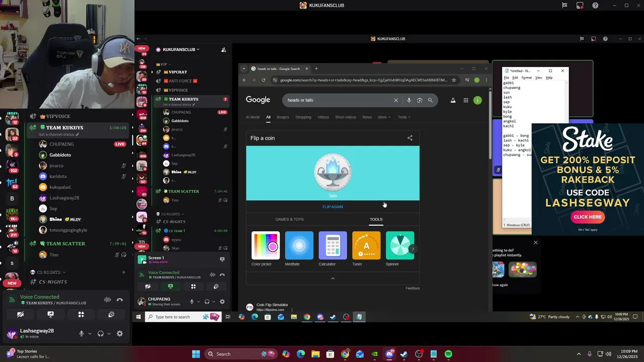
Task: Open headphone options arrow beside Lashsegway28
Action: (x=109, y=333)
